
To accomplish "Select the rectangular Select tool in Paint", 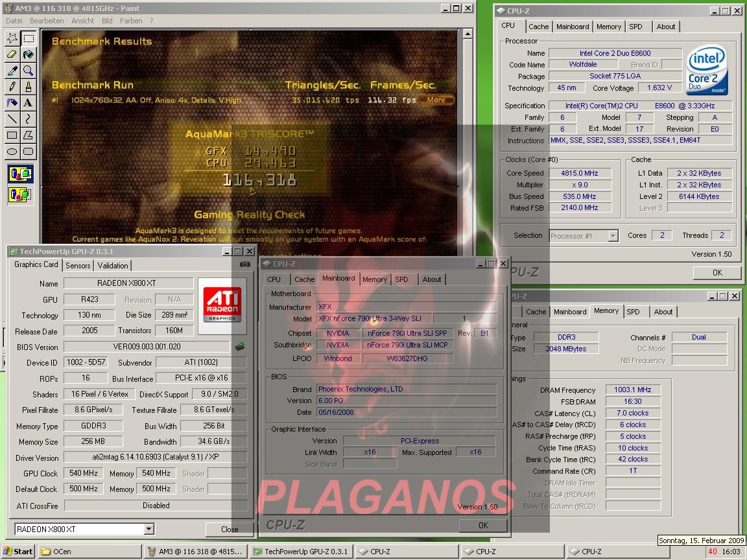I will point(29,38).
